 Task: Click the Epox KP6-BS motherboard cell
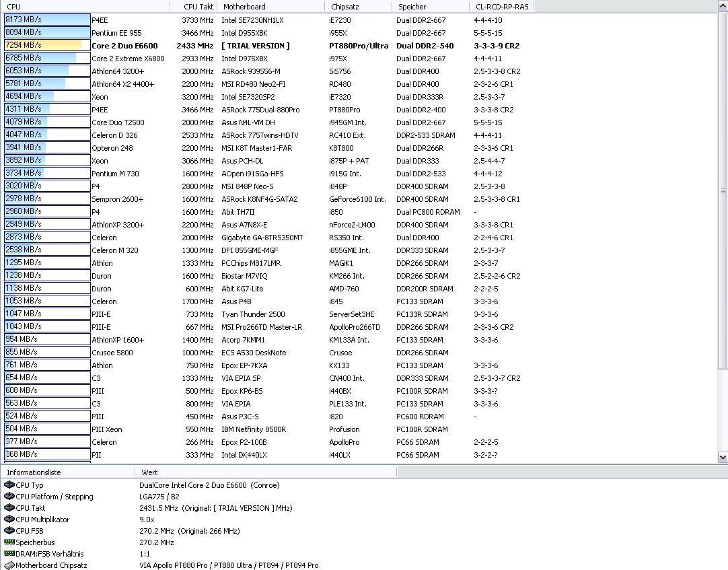tap(242, 391)
